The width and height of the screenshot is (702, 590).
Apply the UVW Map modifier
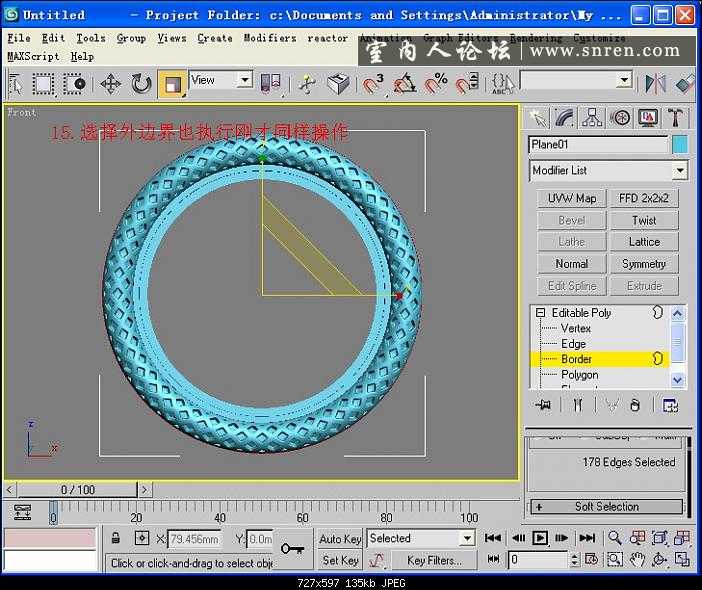coord(572,198)
